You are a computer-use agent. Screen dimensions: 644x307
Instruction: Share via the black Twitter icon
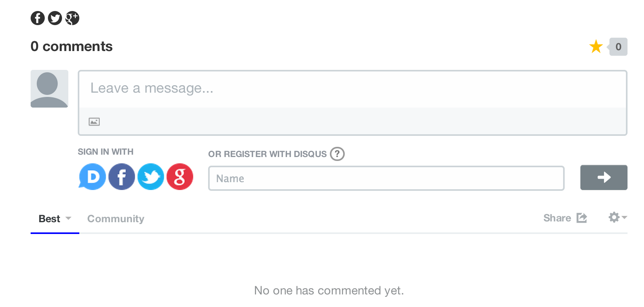click(x=55, y=18)
